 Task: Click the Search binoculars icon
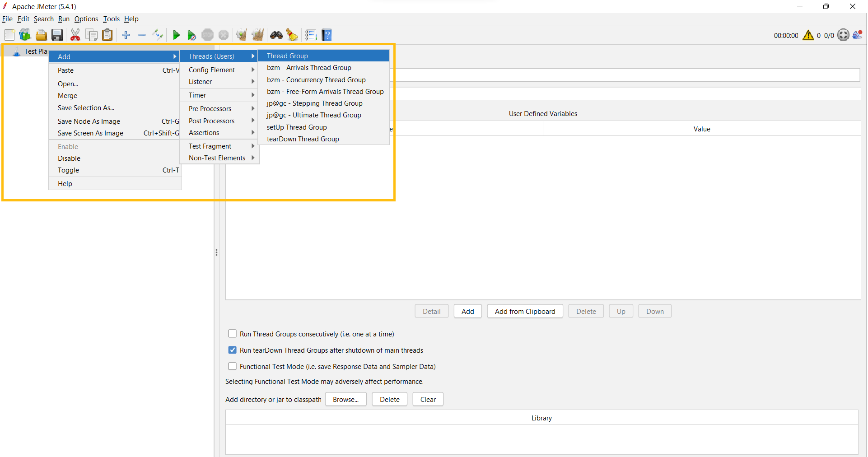click(276, 35)
